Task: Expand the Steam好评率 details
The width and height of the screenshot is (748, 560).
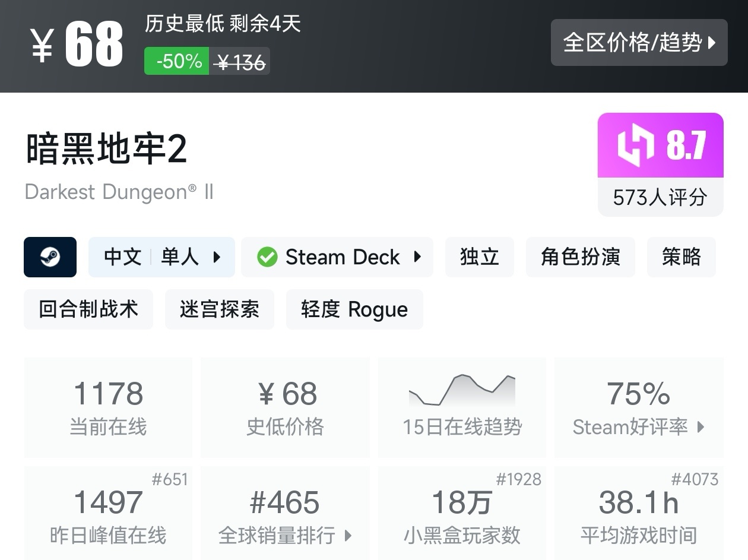Action: (x=639, y=427)
